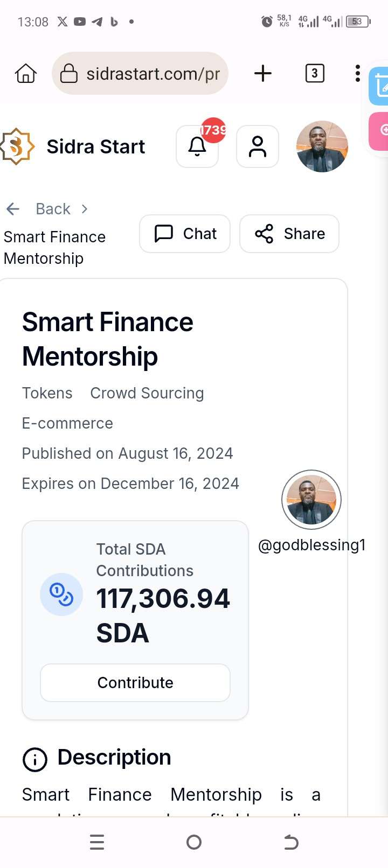Click the Description info icon
Viewport: 388px width, 868px height.
coord(35,759)
